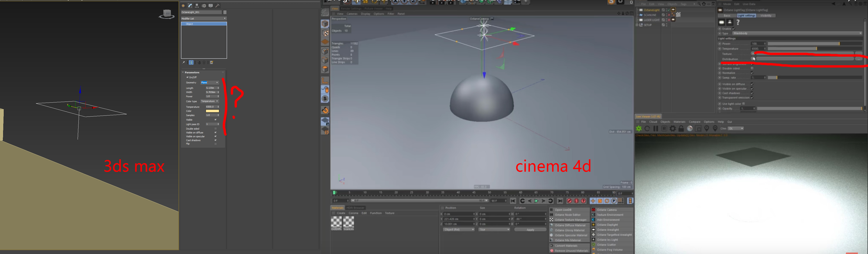Enable Double sided in 3ds Max
The height and width of the screenshot is (254, 868).
pyautogui.click(x=216, y=129)
